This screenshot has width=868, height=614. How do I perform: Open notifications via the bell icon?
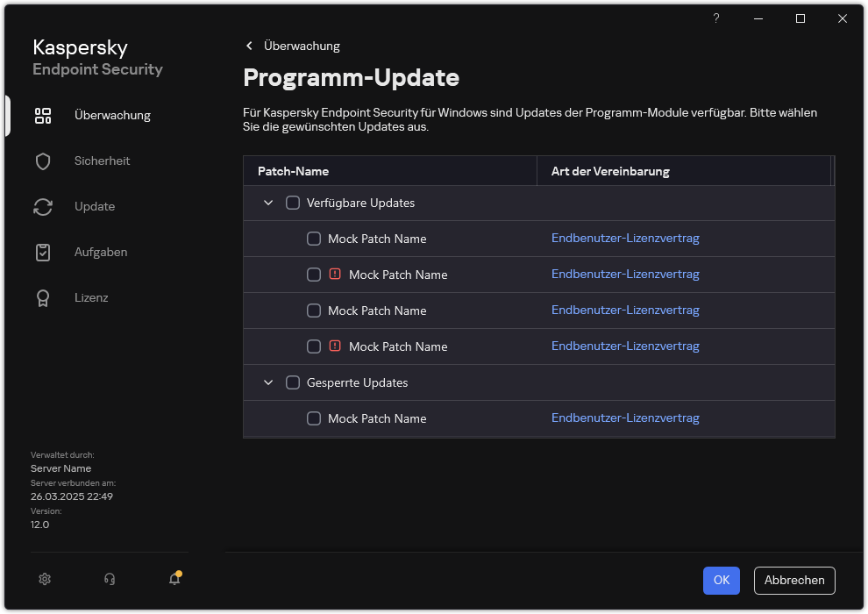coord(174,579)
